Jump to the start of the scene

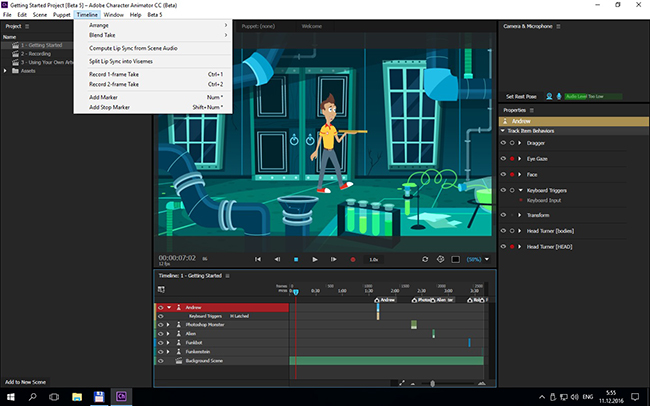pos(258,259)
